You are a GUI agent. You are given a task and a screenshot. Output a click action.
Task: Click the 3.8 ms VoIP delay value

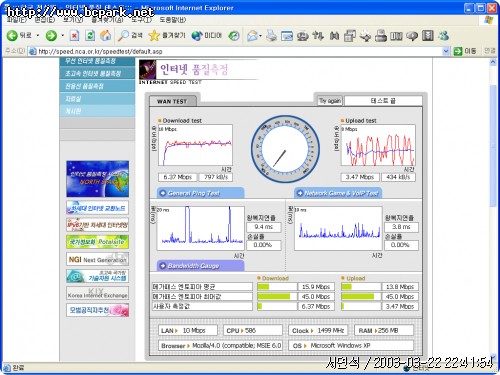pos(401,227)
